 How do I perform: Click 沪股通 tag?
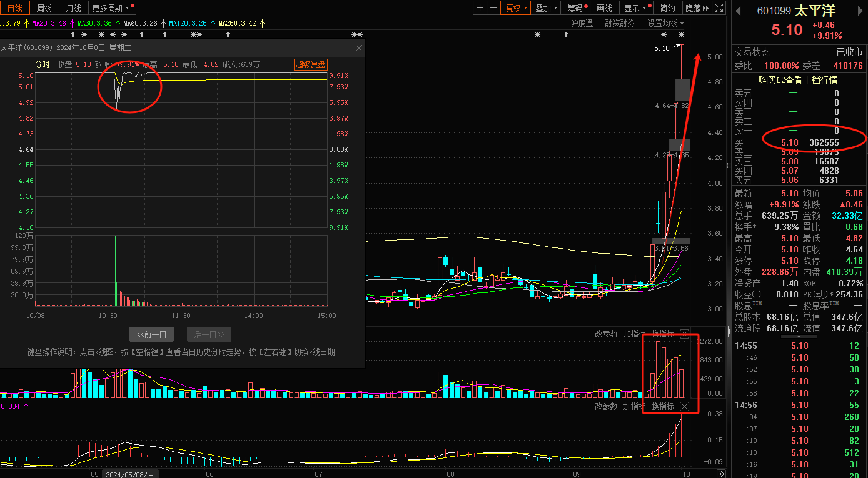pos(582,23)
